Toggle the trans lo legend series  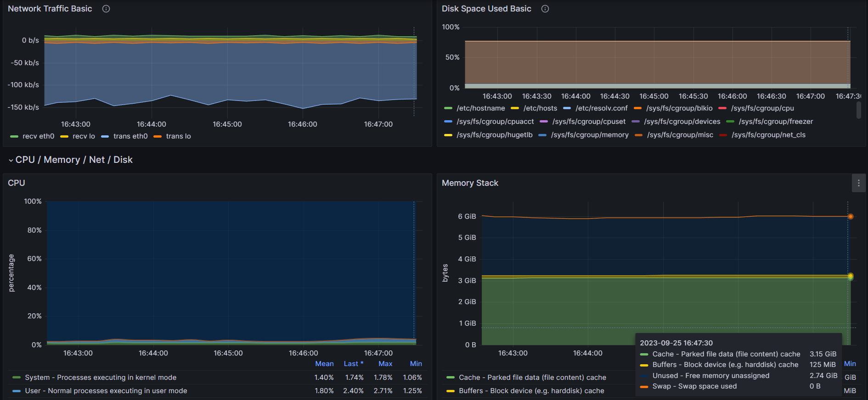pyautogui.click(x=178, y=136)
